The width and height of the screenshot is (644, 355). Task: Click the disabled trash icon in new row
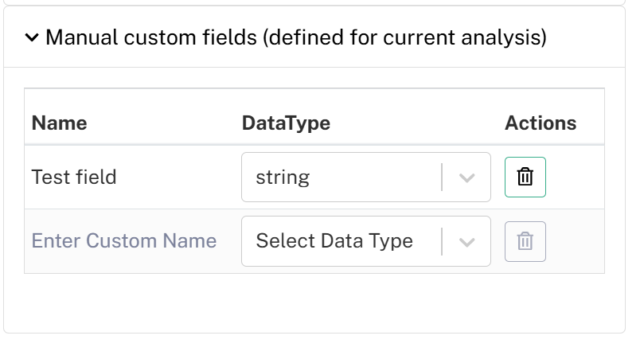tap(525, 241)
